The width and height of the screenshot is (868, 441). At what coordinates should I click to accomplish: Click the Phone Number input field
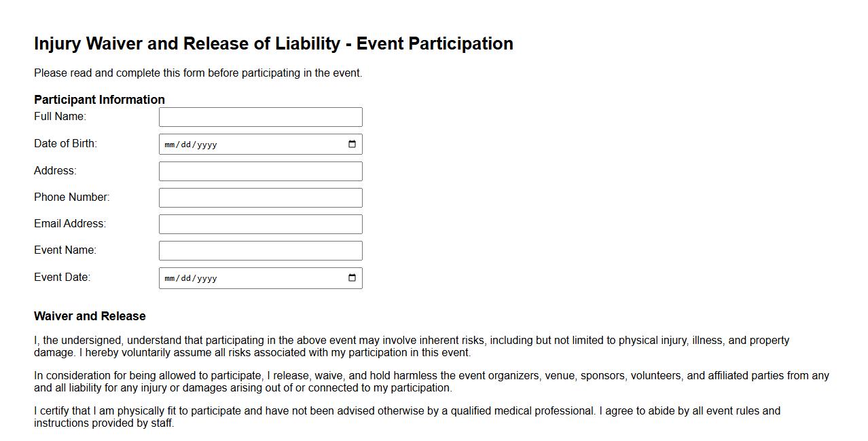click(260, 197)
